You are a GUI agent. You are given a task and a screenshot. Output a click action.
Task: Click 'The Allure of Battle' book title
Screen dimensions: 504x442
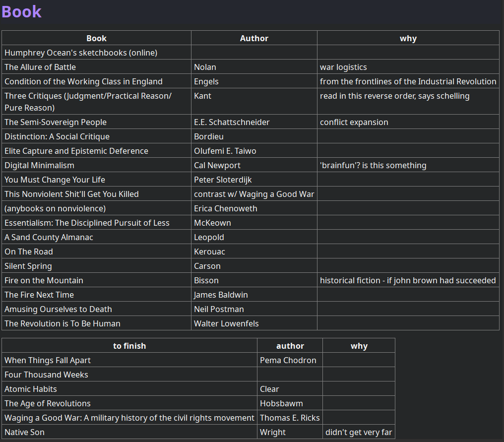[40, 67]
